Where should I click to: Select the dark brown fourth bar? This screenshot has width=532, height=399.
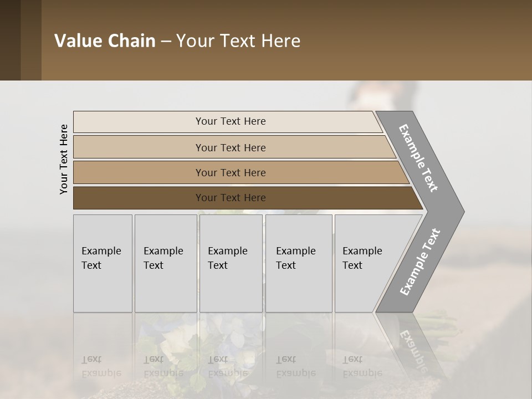point(230,198)
